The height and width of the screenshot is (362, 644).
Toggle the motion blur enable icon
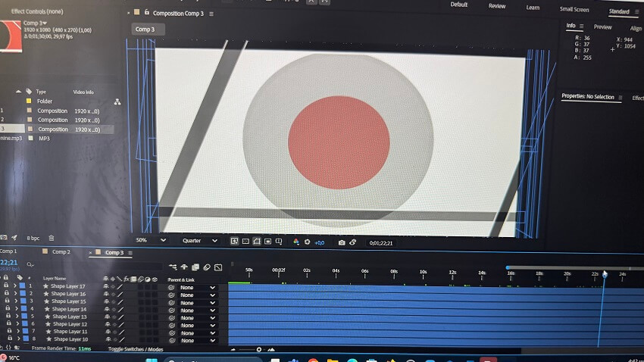point(207,267)
